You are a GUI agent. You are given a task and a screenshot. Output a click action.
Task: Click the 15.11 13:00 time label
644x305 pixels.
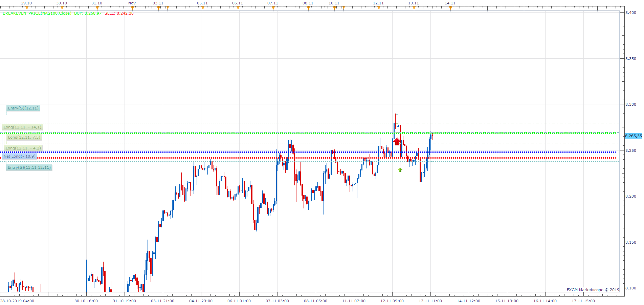click(x=507, y=301)
